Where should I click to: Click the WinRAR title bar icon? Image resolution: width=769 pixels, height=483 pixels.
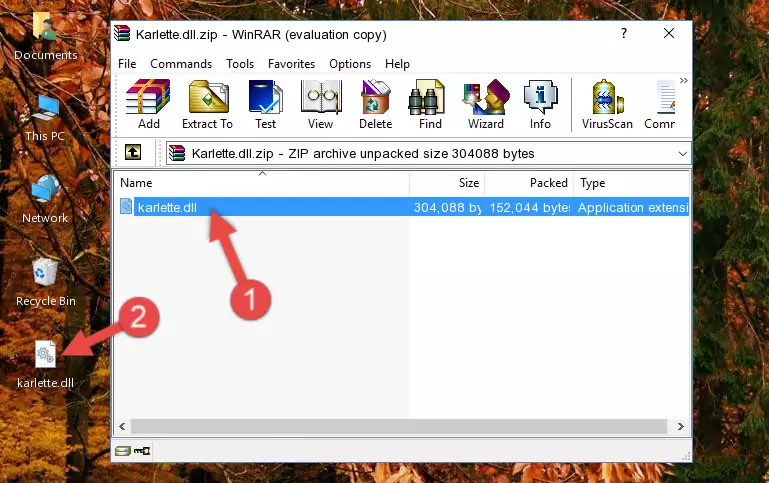click(x=122, y=34)
